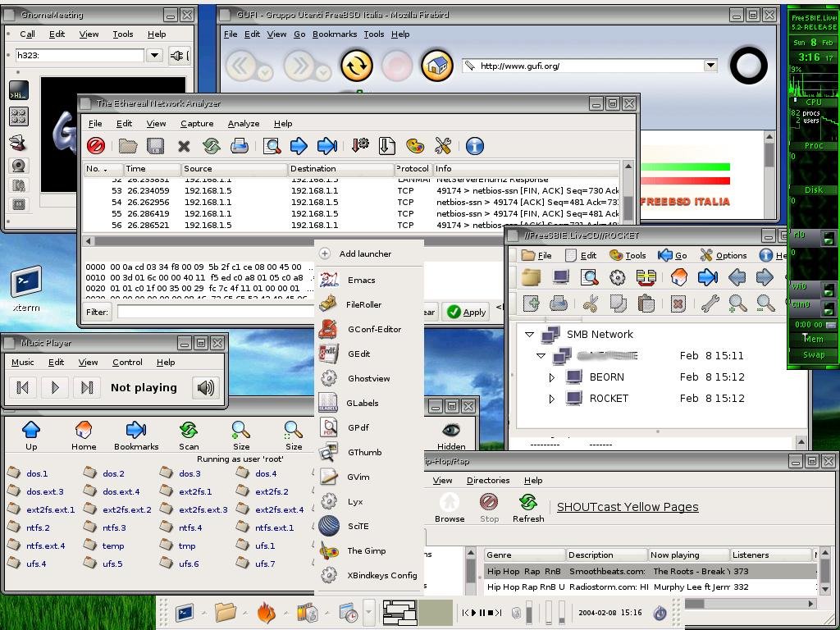The height and width of the screenshot is (630, 840).
Task: Stop capture with Ethereal's red stop icon
Action: 96,146
